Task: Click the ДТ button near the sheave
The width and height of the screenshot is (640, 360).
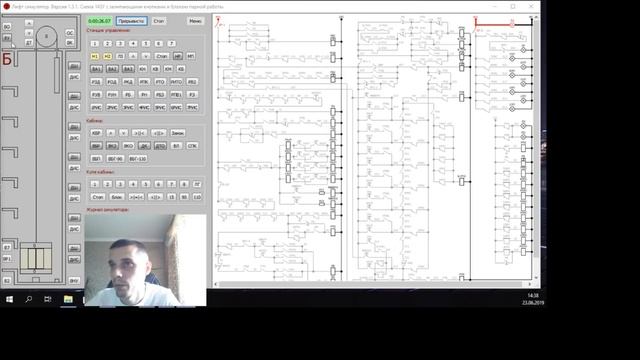Action: 29,42
